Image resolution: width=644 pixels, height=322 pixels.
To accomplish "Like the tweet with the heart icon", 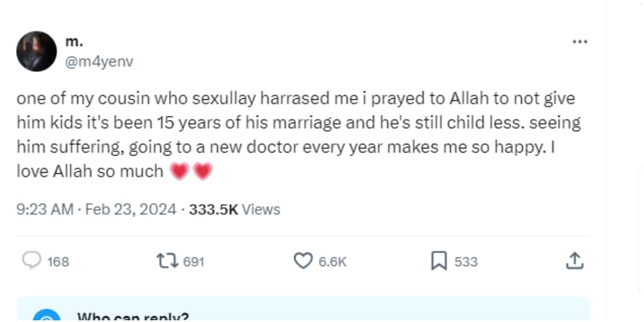I will tap(303, 261).
